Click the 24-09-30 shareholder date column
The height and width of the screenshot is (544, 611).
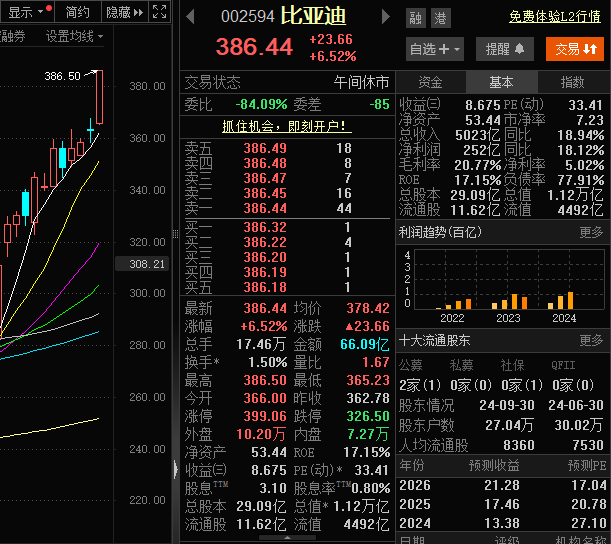[x=507, y=406]
